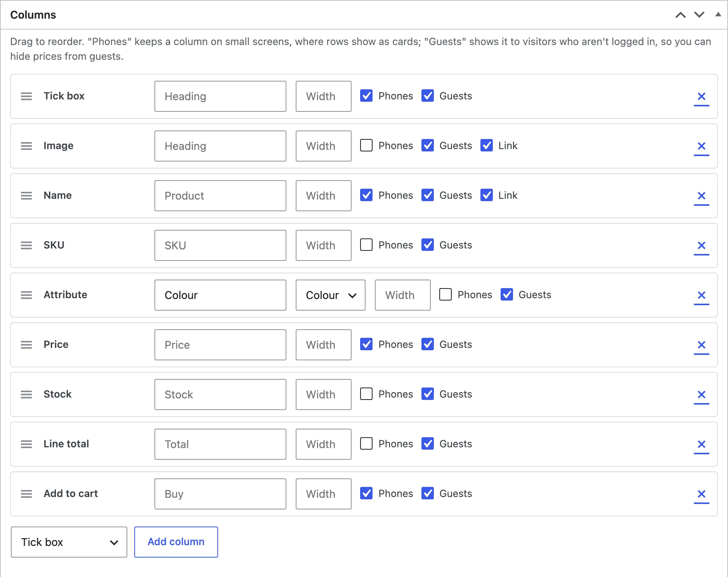Remove the Image column

[x=701, y=146]
